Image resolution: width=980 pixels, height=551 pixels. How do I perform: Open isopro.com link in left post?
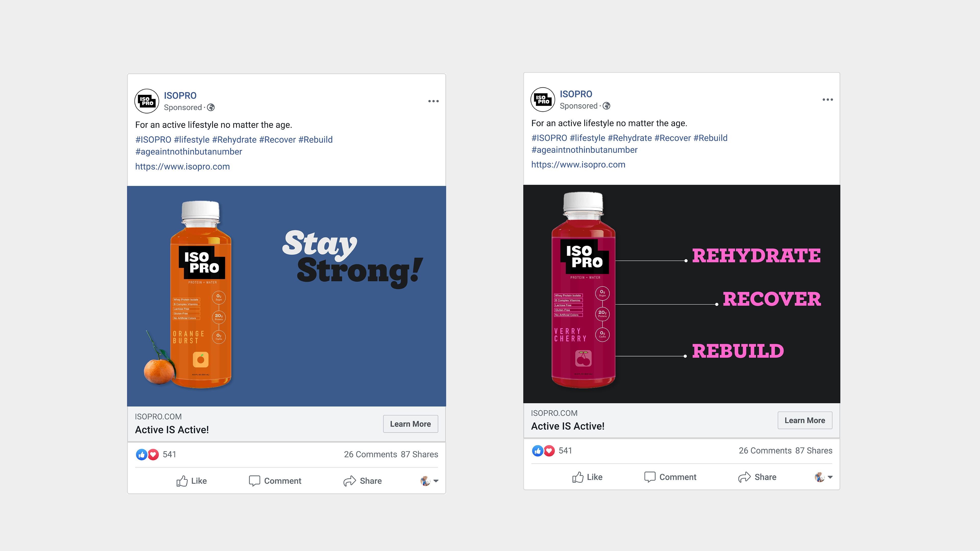click(x=182, y=167)
